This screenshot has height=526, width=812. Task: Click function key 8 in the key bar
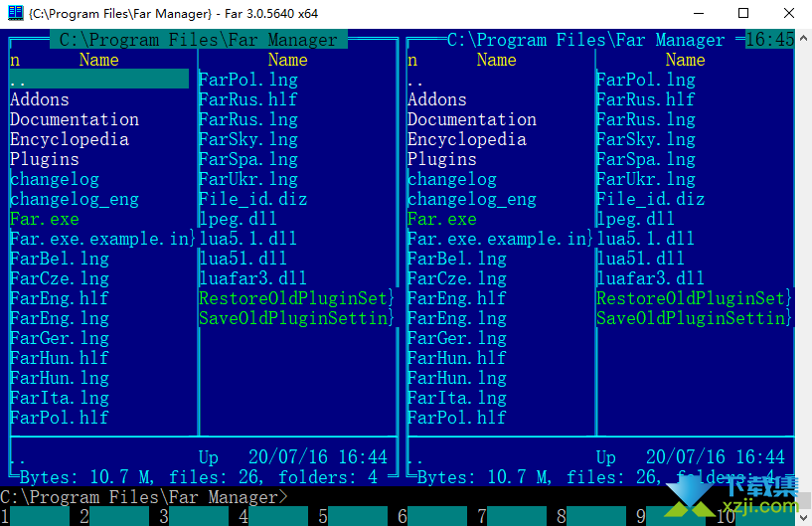[591, 517]
